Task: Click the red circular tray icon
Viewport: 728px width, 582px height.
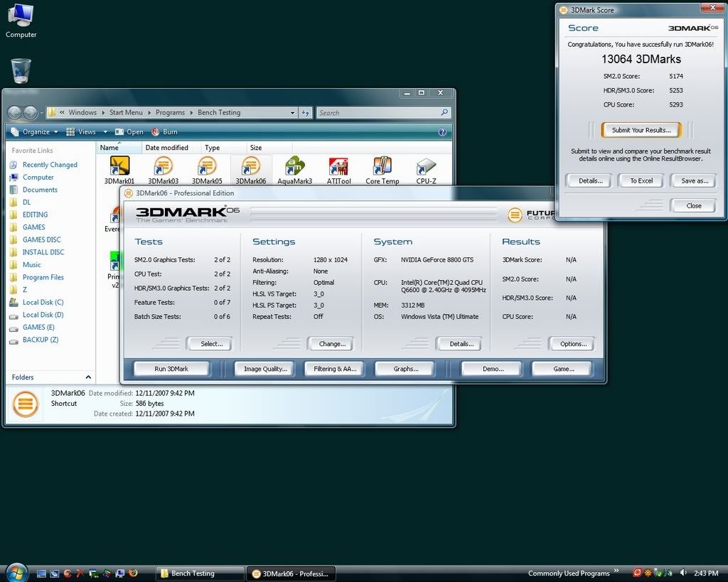Action: point(638,573)
